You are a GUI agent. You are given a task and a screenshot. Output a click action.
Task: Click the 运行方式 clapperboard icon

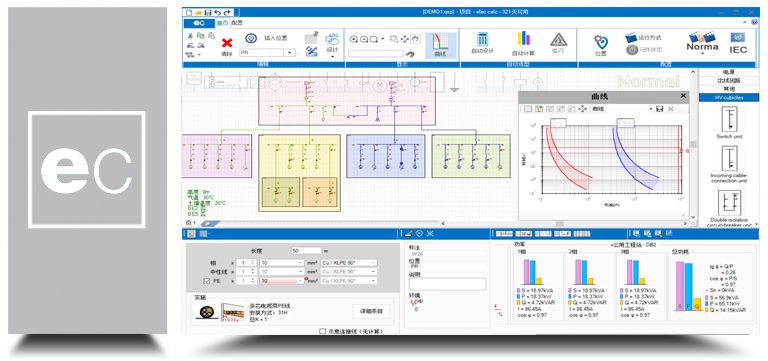[630, 37]
